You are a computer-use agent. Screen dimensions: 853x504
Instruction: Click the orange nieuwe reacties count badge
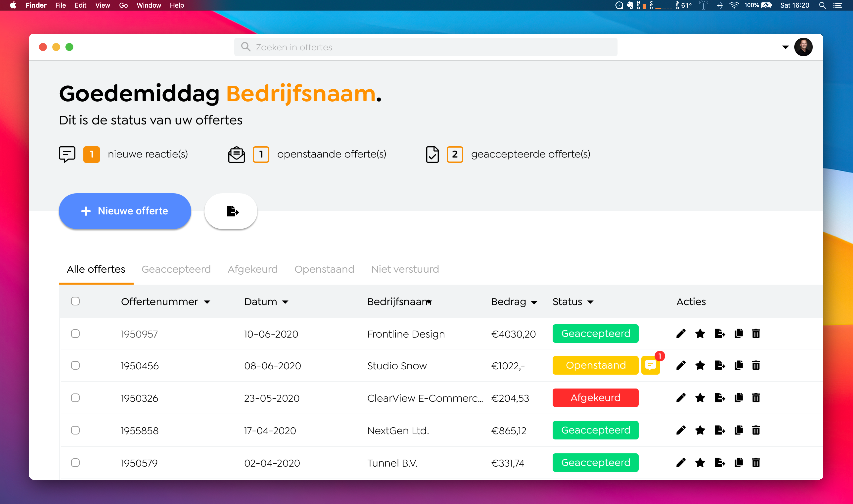[x=91, y=155]
